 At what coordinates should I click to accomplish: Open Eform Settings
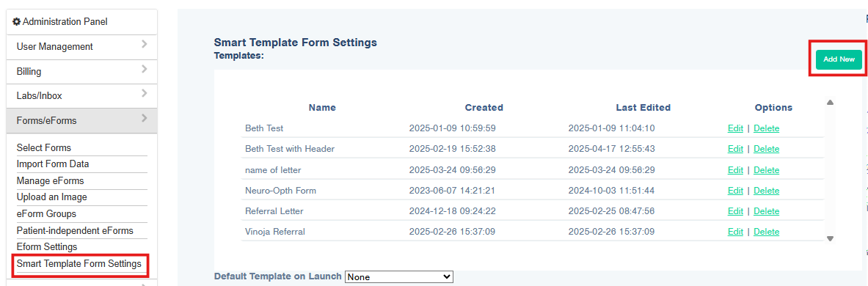coord(47,246)
